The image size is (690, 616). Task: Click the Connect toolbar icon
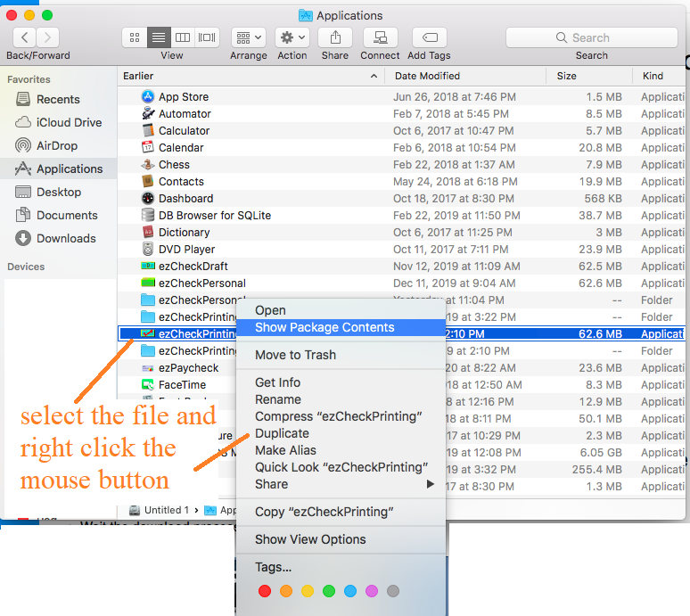[x=380, y=37]
